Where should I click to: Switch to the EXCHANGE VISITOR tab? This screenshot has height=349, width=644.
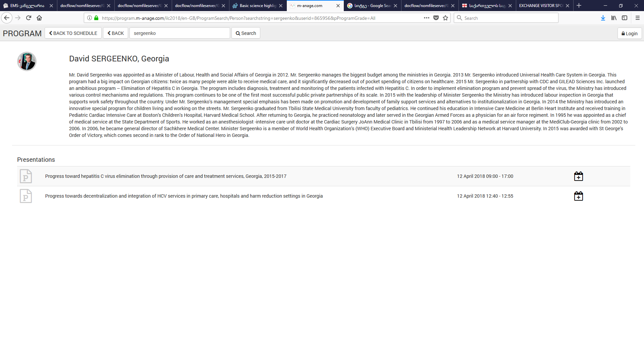(540, 6)
